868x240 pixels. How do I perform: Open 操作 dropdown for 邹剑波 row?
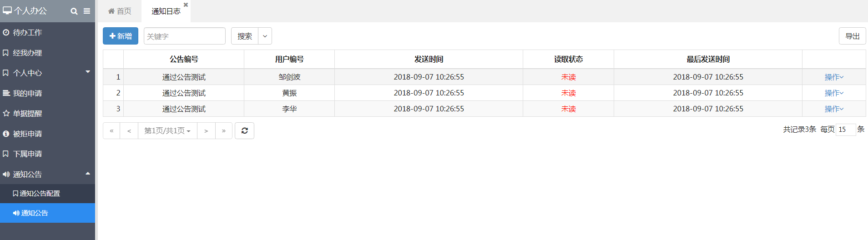tap(834, 77)
